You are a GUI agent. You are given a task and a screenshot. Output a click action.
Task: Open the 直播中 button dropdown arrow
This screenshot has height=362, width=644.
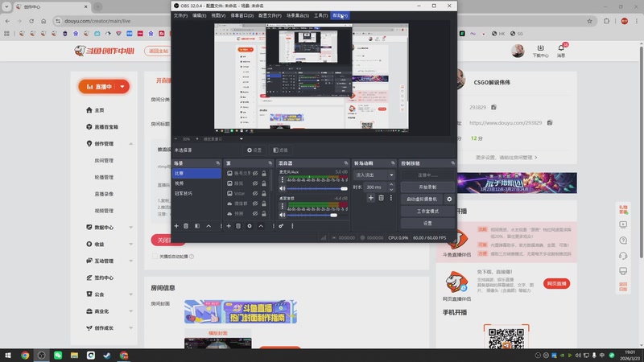coord(122,87)
